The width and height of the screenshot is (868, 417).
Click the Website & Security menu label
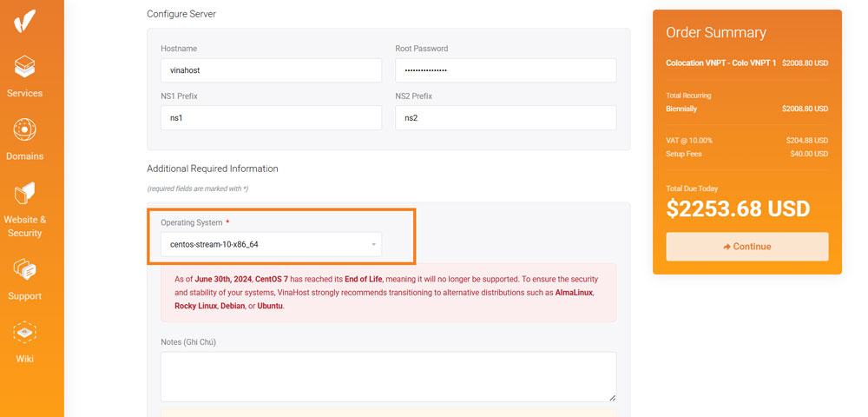point(24,226)
